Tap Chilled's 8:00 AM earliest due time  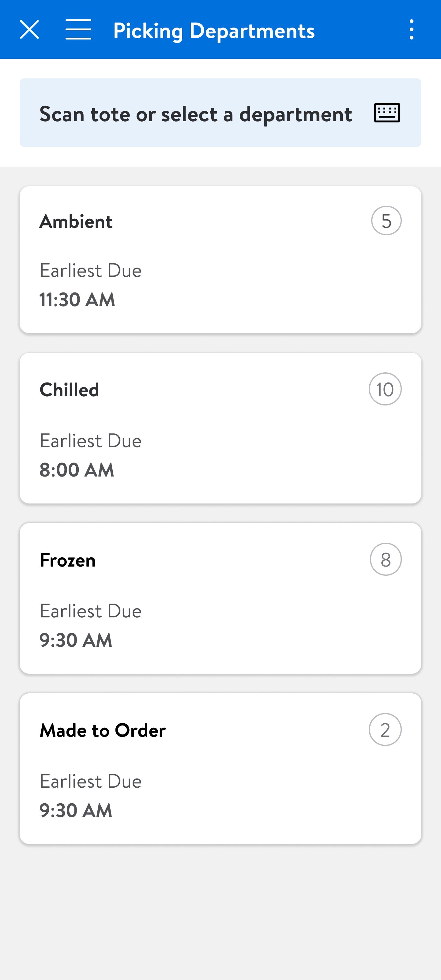[x=77, y=470]
